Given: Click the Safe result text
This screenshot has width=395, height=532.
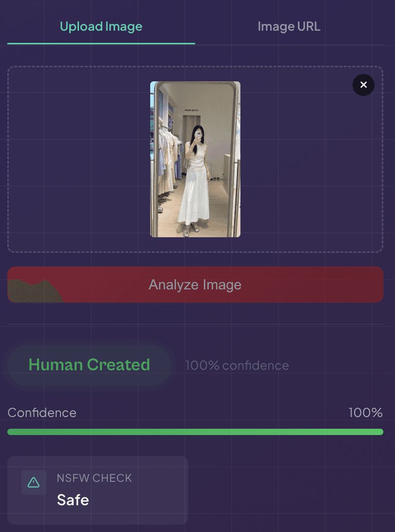Looking at the screenshot, I should (73, 500).
